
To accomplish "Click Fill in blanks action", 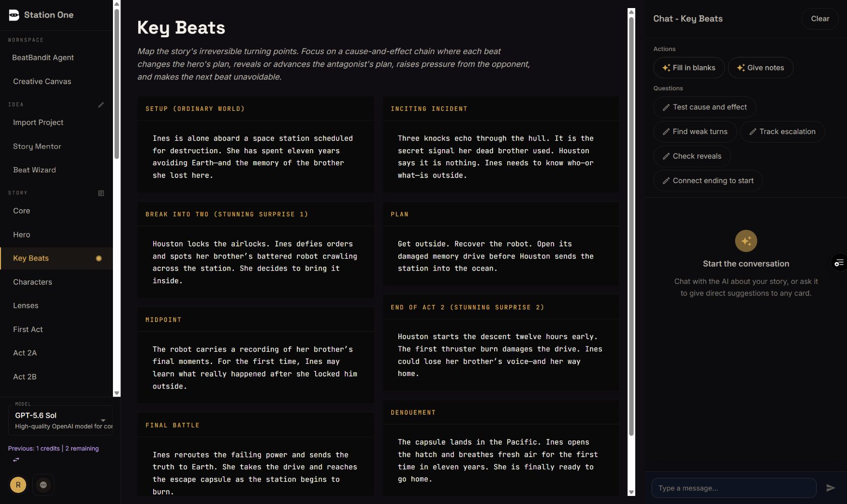I will click(689, 68).
